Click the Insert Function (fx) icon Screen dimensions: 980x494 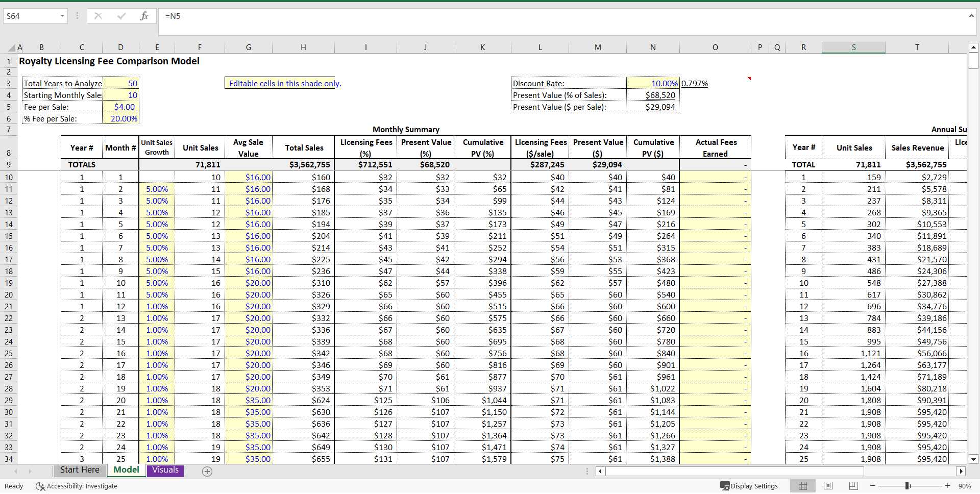[x=144, y=15]
